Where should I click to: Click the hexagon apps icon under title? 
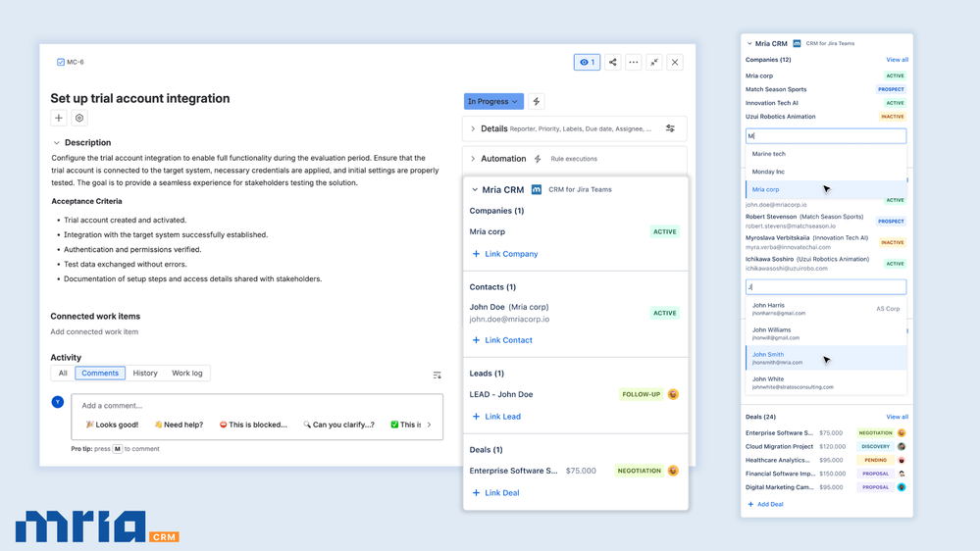[x=79, y=118]
